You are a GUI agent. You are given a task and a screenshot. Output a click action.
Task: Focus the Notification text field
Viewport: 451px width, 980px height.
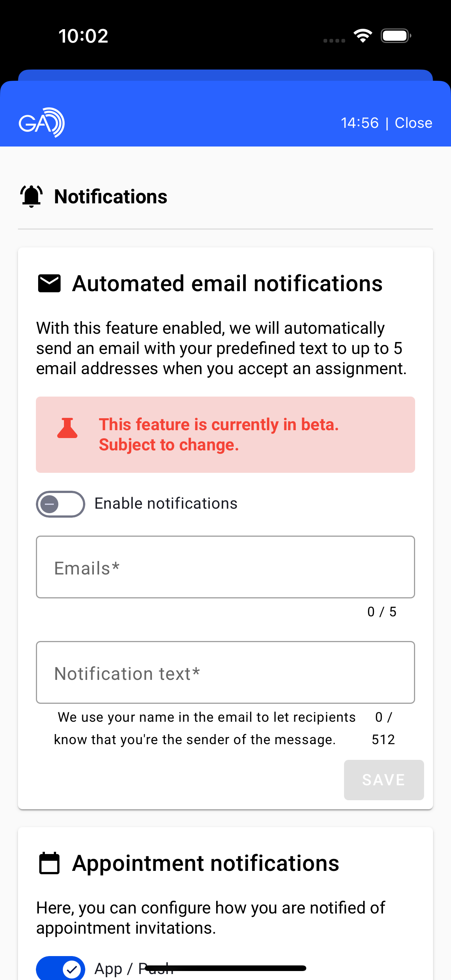pyautogui.click(x=225, y=672)
